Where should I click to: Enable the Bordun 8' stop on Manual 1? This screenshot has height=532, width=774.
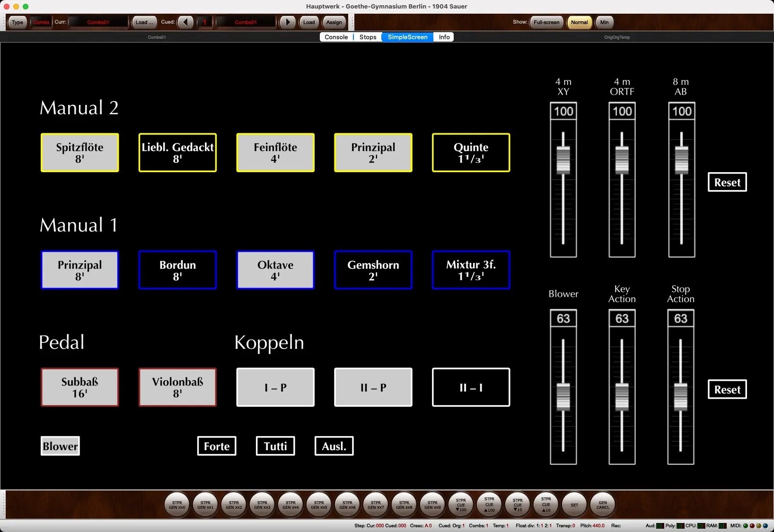177,270
